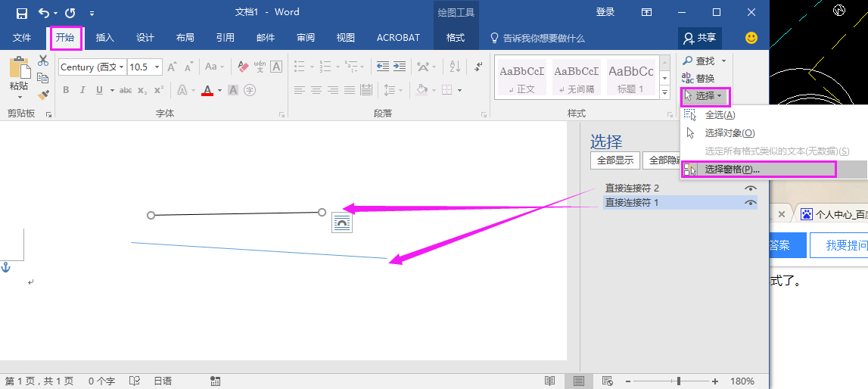Viewport: 868px width, 389px height.
Task: Click the Save icon in title bar
Action: coord(22,12)
